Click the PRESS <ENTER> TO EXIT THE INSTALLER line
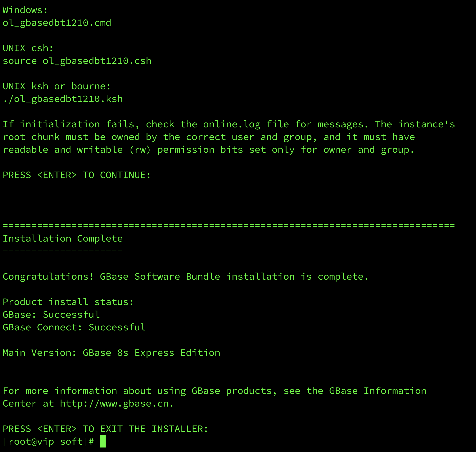Screen dimensions: 476x452 105,429
